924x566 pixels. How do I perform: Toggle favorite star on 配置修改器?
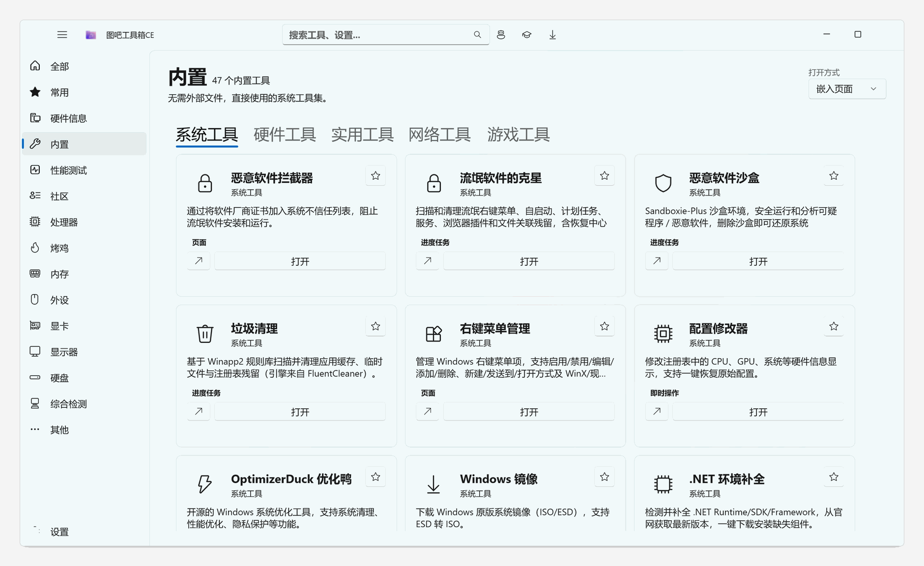coord(834,326)
